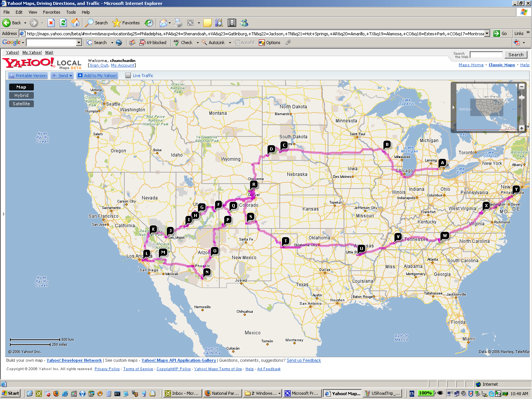Open the IE Search pane magnifier

(x=97, y=23)
